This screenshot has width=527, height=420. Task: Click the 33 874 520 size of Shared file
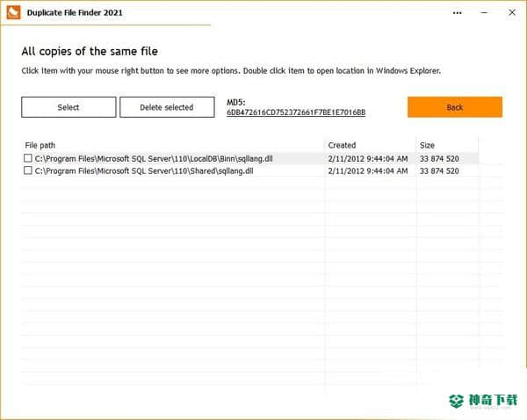pyautogui.click(x=439, y=170)
